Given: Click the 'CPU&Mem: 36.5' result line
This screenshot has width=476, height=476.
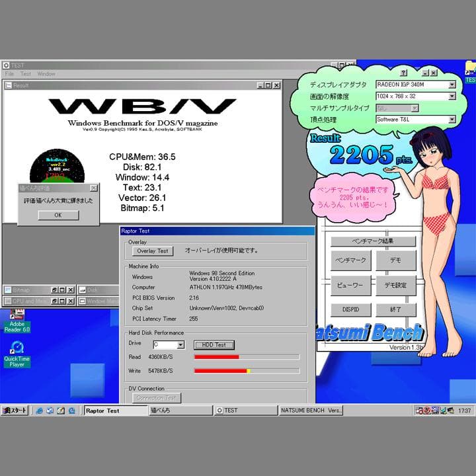Looking at the screenshot, I should pyautogui.click(x=142, y=157).
